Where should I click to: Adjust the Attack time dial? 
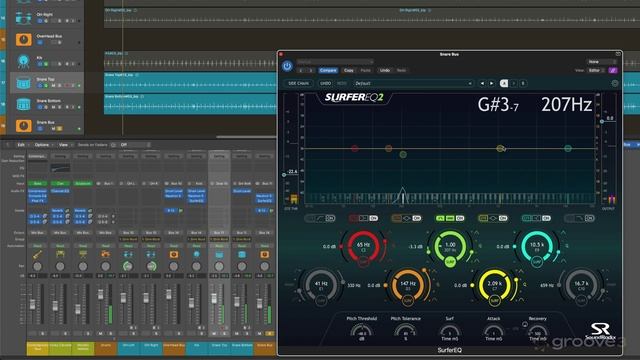(493, 332)
